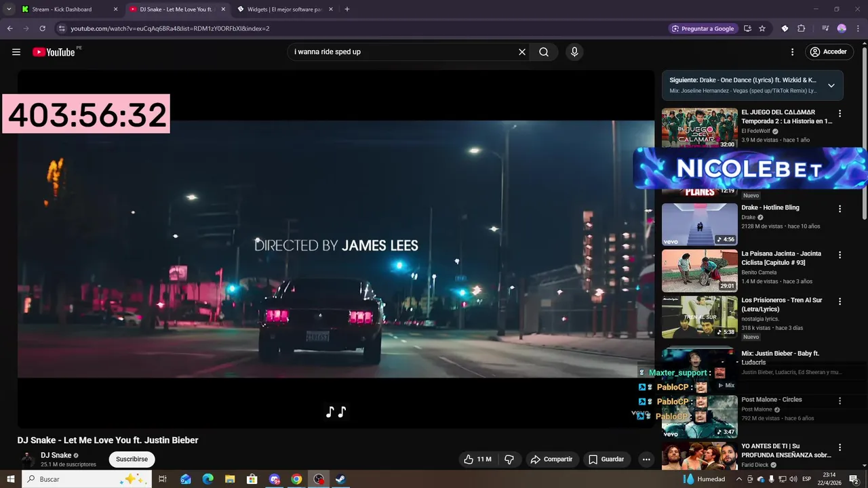Screen dimensions: 868x488
Task: Open Chrome three-dot menu
Action: pos(857,28)
